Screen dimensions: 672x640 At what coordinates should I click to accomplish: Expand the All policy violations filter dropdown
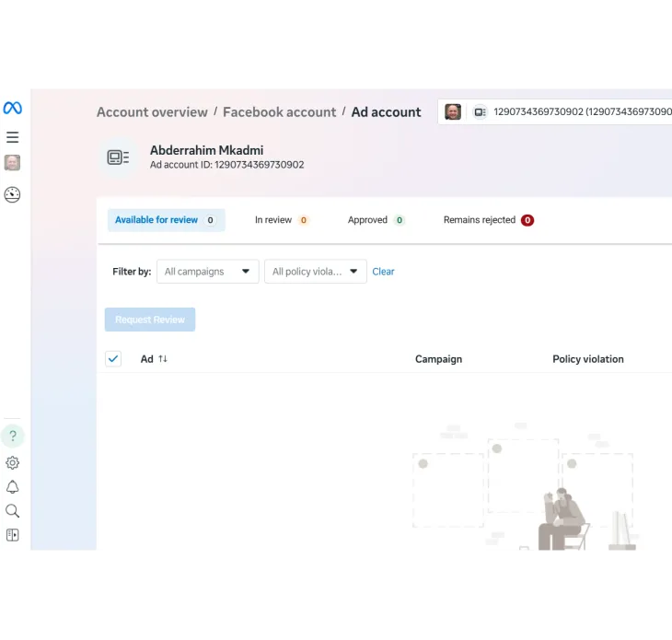point(315,272)
